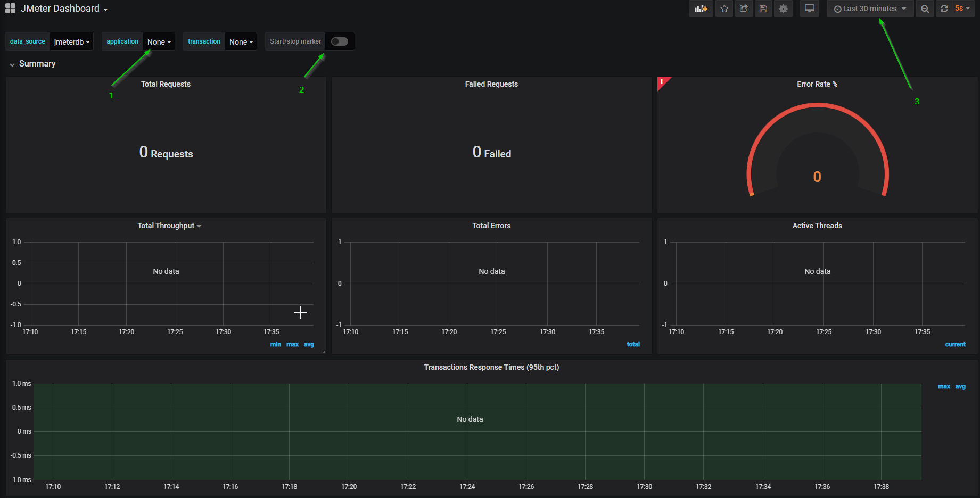Refresh the dashboard now

[x=944, y=9]
